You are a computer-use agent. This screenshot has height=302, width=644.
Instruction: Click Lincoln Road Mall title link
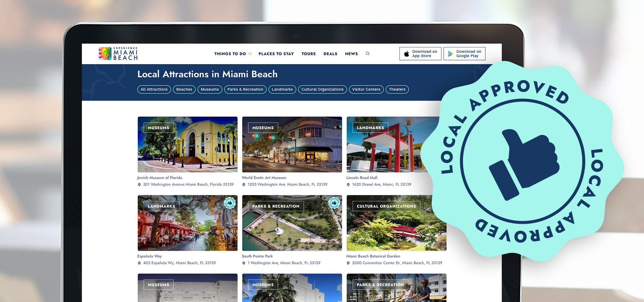pyautogui.click(x=362, y=178)
